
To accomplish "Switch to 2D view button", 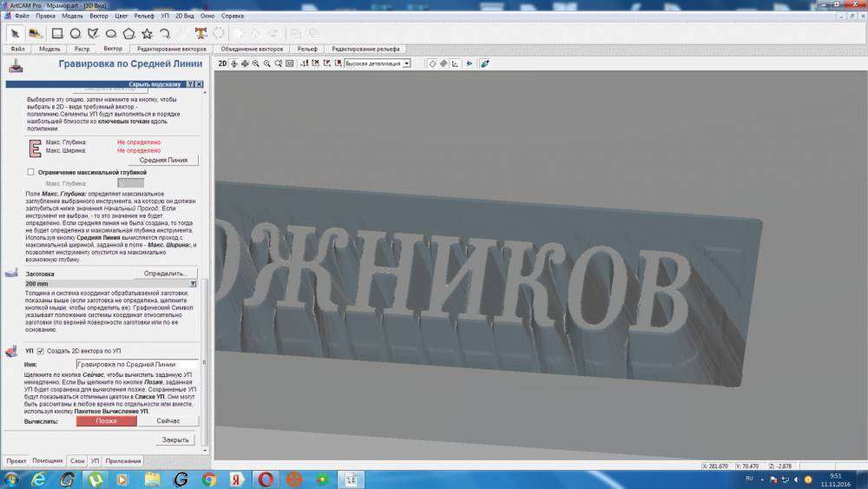I will pyautogui.click(x=222, y=63).
